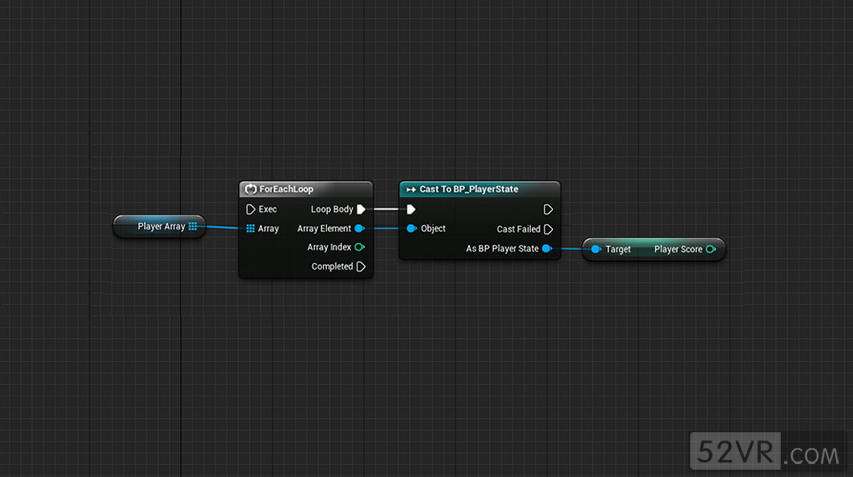Screen dimensions: 853x477
Task: Click the Cast node's execution input pin
Action: click(x=411, y=210)
